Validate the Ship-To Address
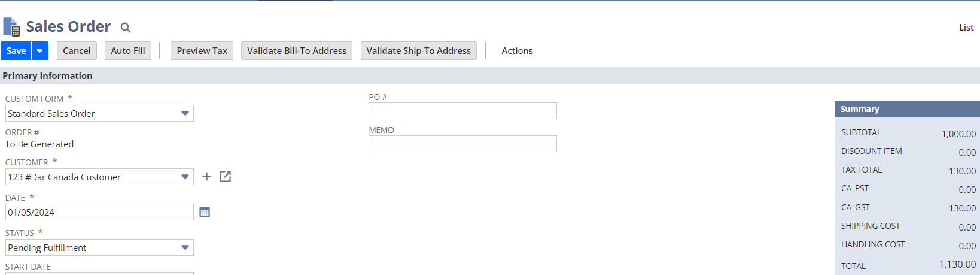This screenshot has width=980, height=275. click(418, 51)
